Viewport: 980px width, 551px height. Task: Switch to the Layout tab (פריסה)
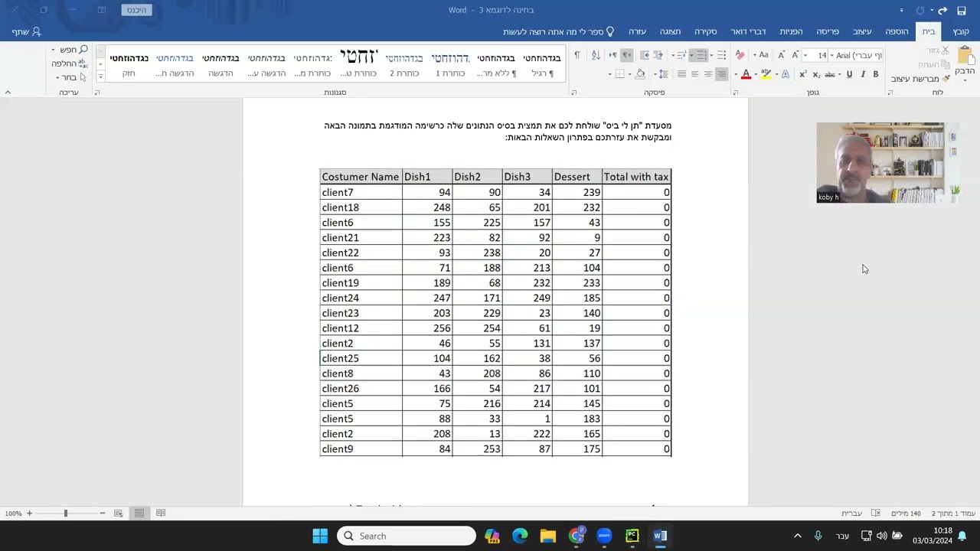(828, 31)
